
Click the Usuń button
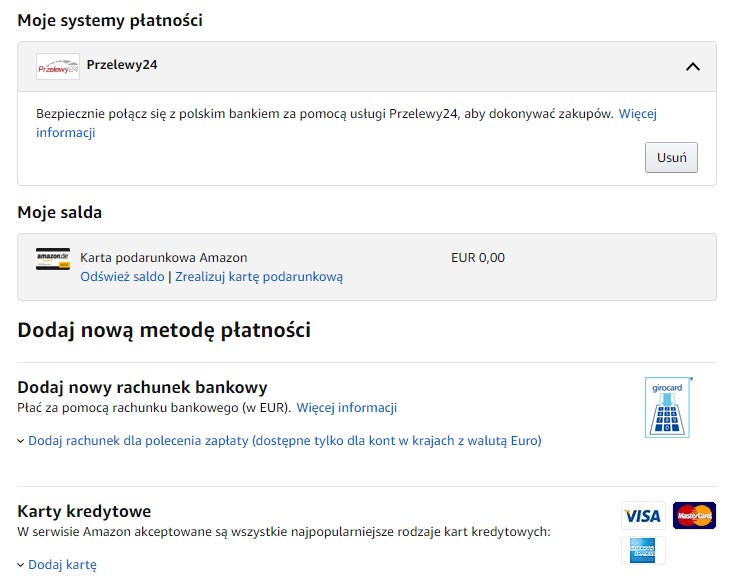tap(671, 158)
